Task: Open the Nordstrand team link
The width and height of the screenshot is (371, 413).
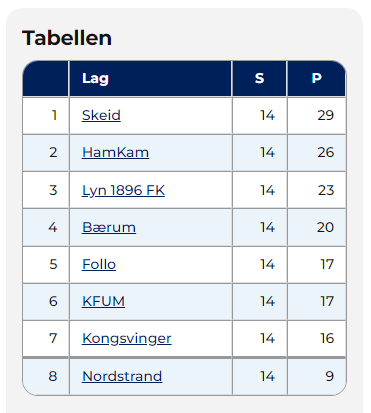Action: coord(122,376)
